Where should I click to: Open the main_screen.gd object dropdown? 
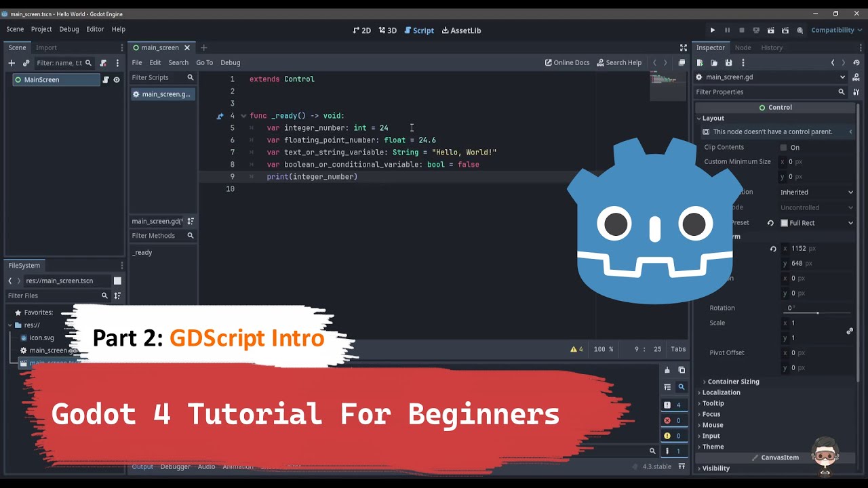(771, 77)
